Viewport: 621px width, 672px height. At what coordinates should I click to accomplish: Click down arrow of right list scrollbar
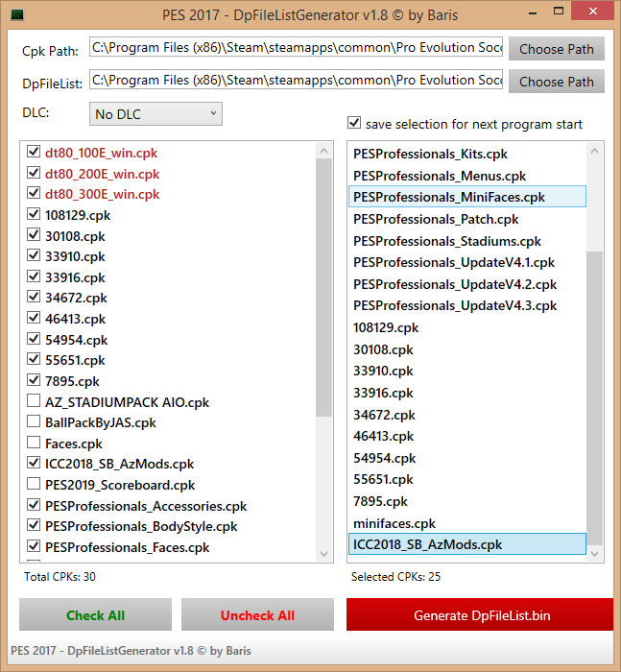point(594,554)
